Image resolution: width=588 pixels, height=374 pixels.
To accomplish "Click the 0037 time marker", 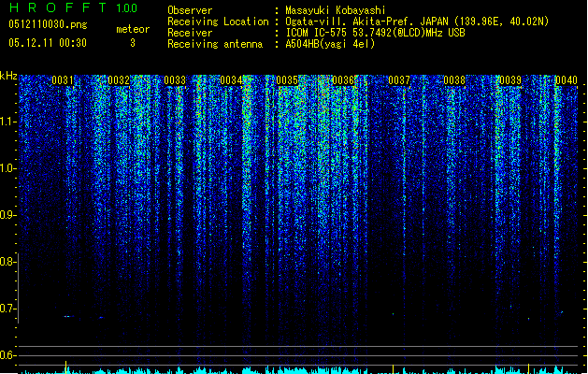I will pyautogui.click(x=399, y=80).
